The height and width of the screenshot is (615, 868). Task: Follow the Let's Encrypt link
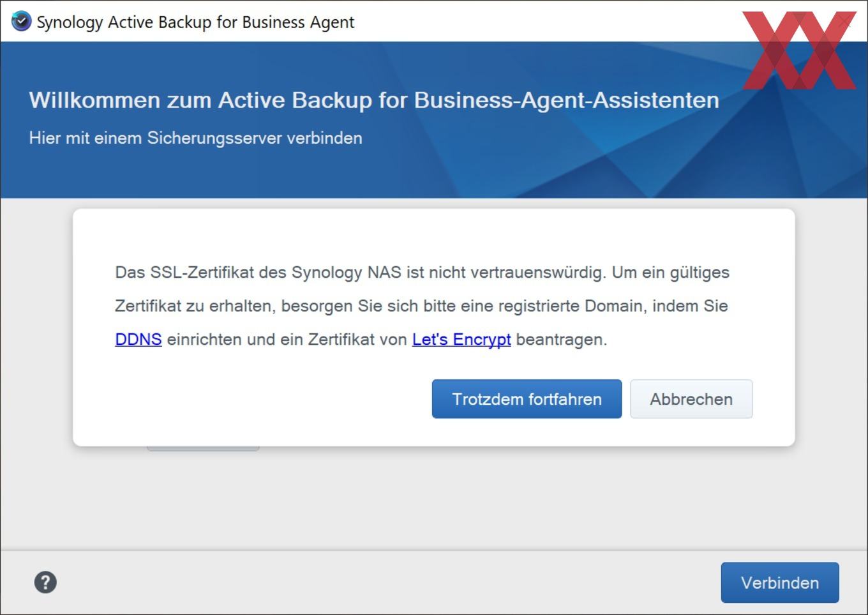tap(461, 339)
